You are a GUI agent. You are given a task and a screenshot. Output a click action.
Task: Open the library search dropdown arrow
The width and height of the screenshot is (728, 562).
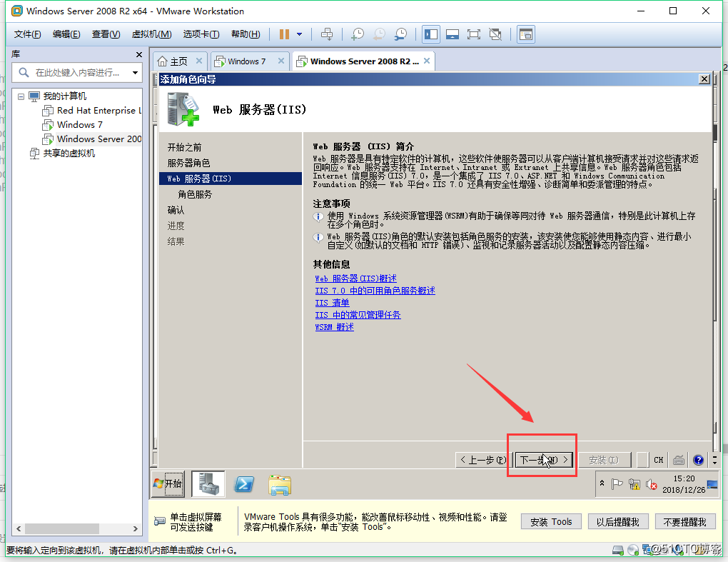135,73
